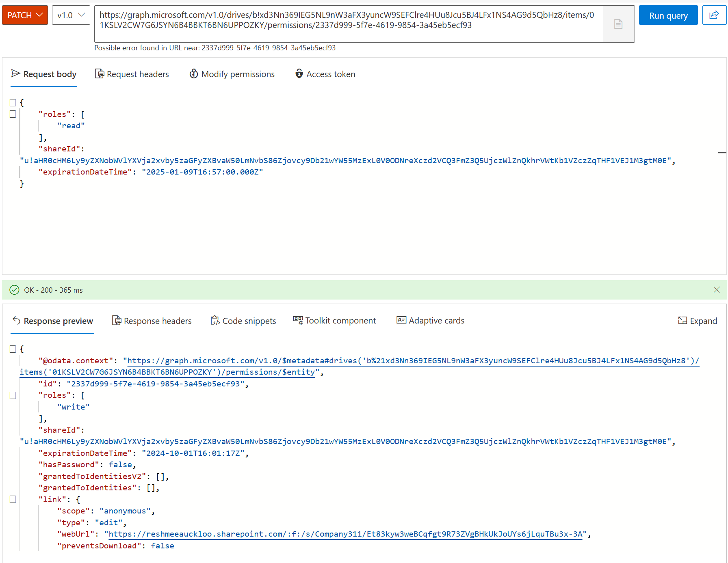Click the request expirationDateTime value 2025-01-09
Screen dimensions: 728x563
202,172
